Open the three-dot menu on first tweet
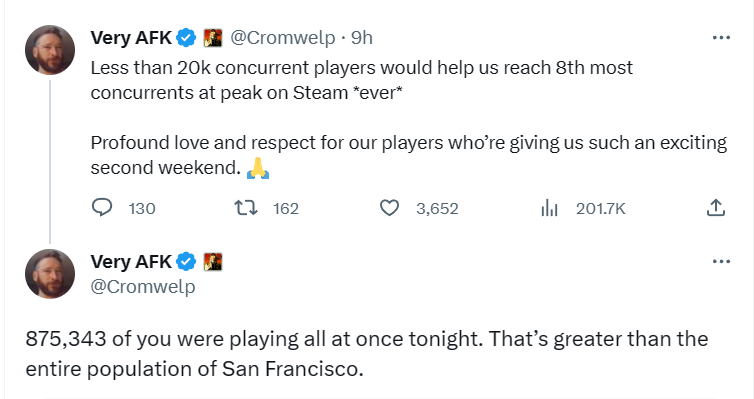Screen dimensions: 754x399 (x=721, y=37)
